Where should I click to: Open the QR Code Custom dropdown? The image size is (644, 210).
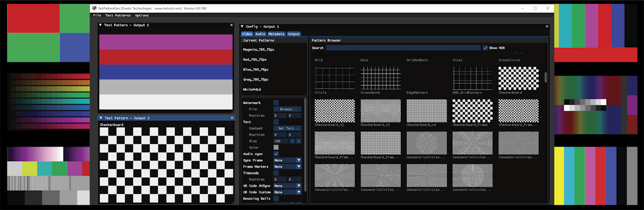pyautogui.click(x=288, y=192)
